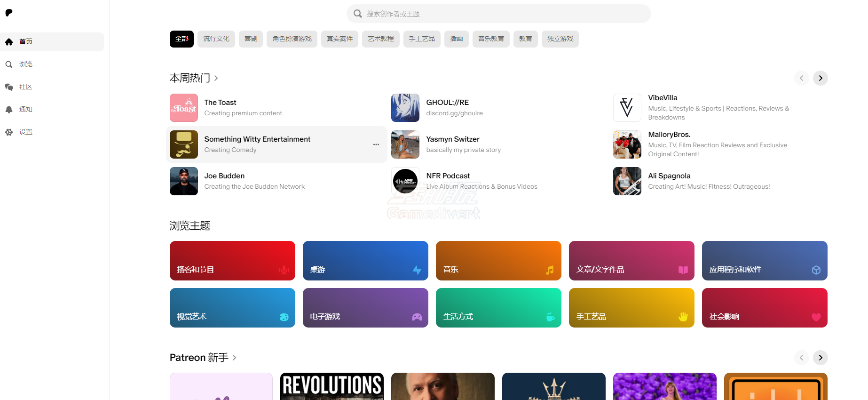The image size is (868, 400).
Task: Open the GHOUL://RE creator link
Action: [x=447, y=103]
